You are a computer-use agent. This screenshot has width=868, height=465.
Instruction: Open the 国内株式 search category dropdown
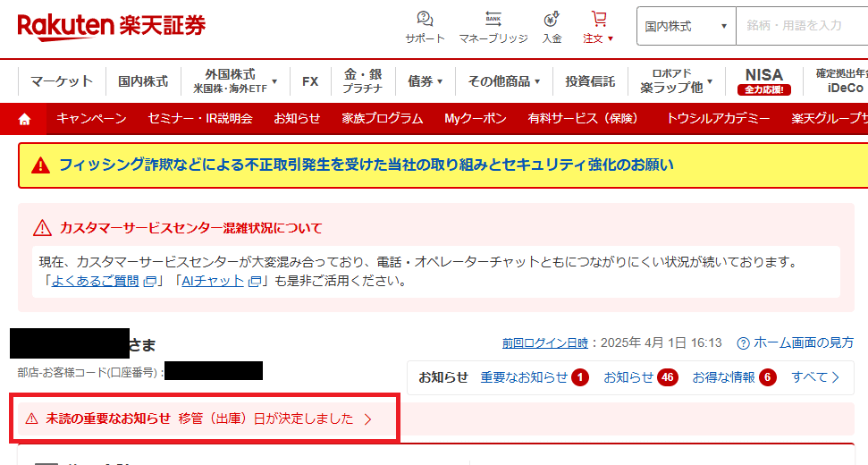coord(686,26)
